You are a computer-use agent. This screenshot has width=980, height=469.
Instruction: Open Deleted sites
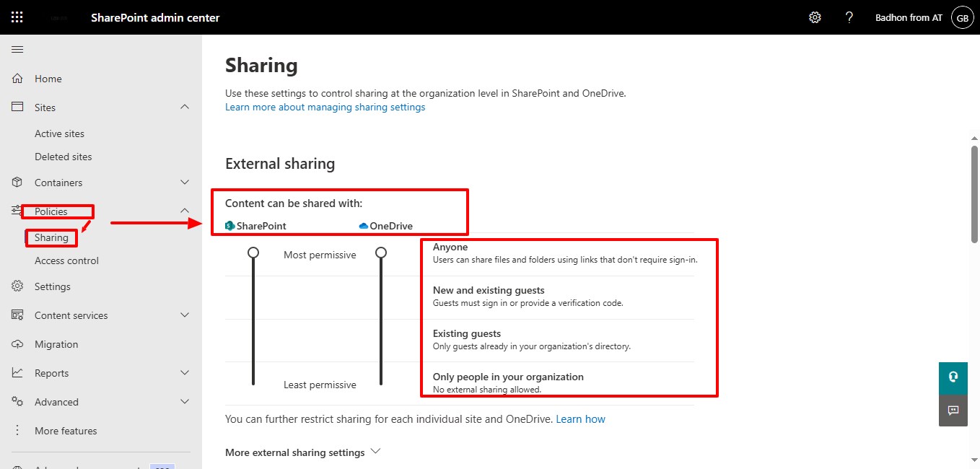(64, 157)
